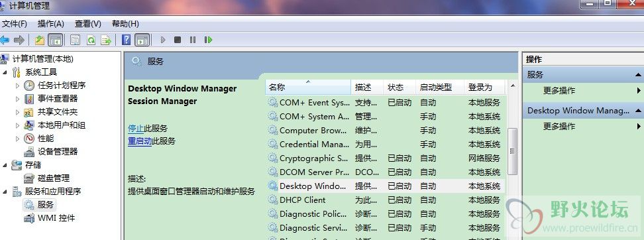The height and width of the screenshot is (240, 644).
Task: Expand the 事件查看器 node triangle
Action: [x=17, y=99]
